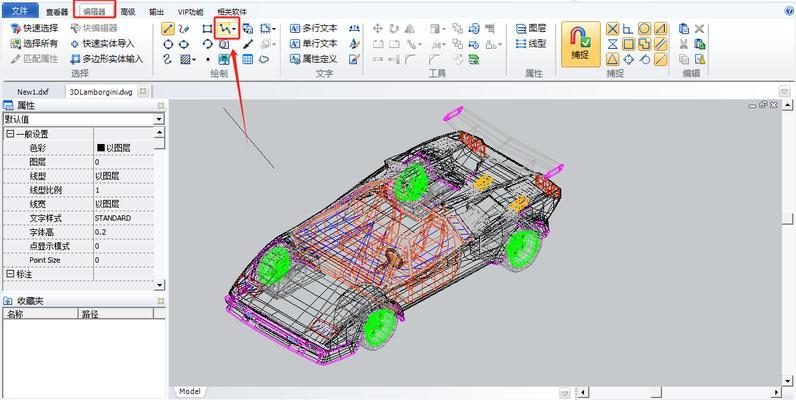Insert an image with the picture icon
This screenshot has width=796, height=400.
click(224, 59)
